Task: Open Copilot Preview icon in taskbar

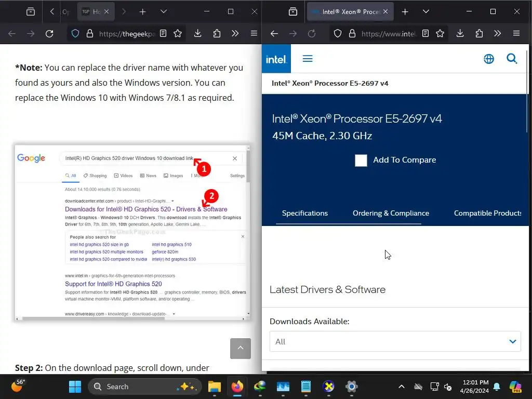Action: point(515,387)
